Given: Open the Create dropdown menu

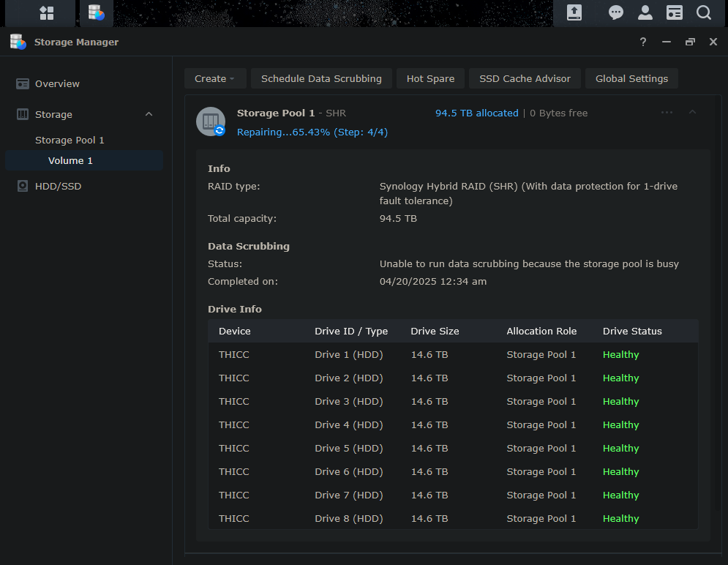Looking at the screenshot, I should 214,78.
